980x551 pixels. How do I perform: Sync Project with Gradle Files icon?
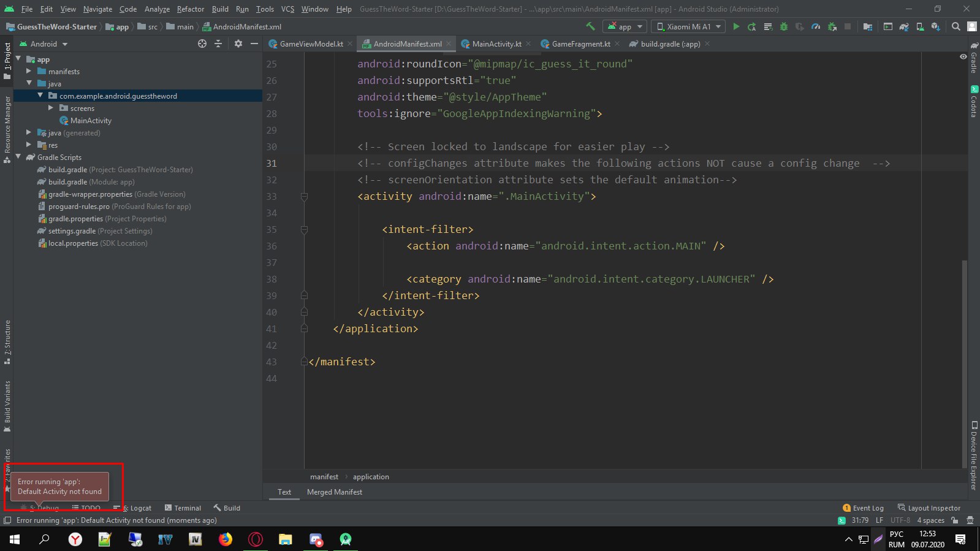point(903,26)
